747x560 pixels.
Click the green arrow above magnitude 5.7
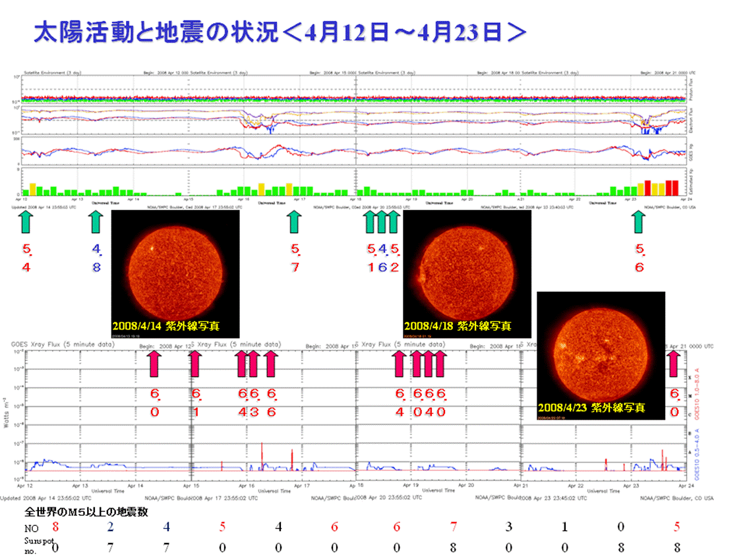tap(295, 222)
